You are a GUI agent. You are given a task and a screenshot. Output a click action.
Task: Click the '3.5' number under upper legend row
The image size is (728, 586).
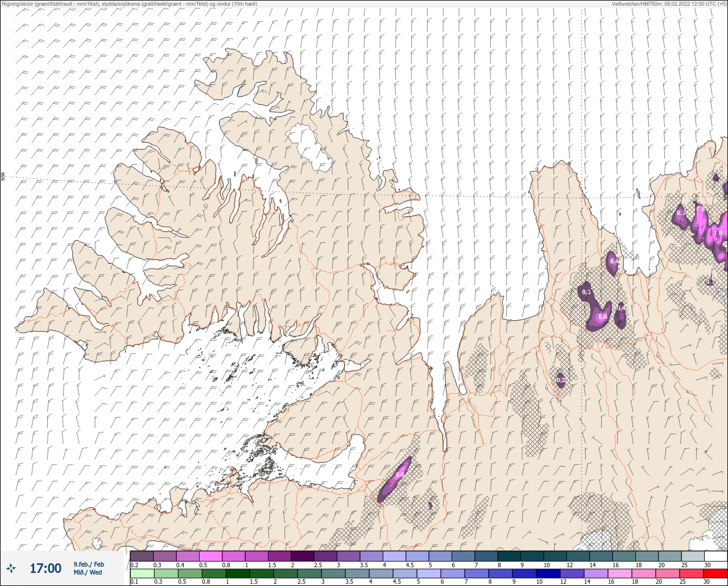tap(363, 565)
